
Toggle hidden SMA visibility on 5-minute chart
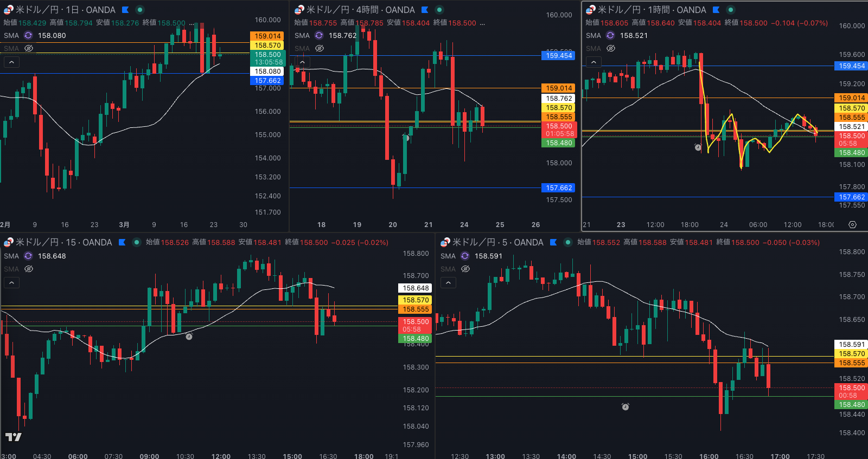[465, 269]
